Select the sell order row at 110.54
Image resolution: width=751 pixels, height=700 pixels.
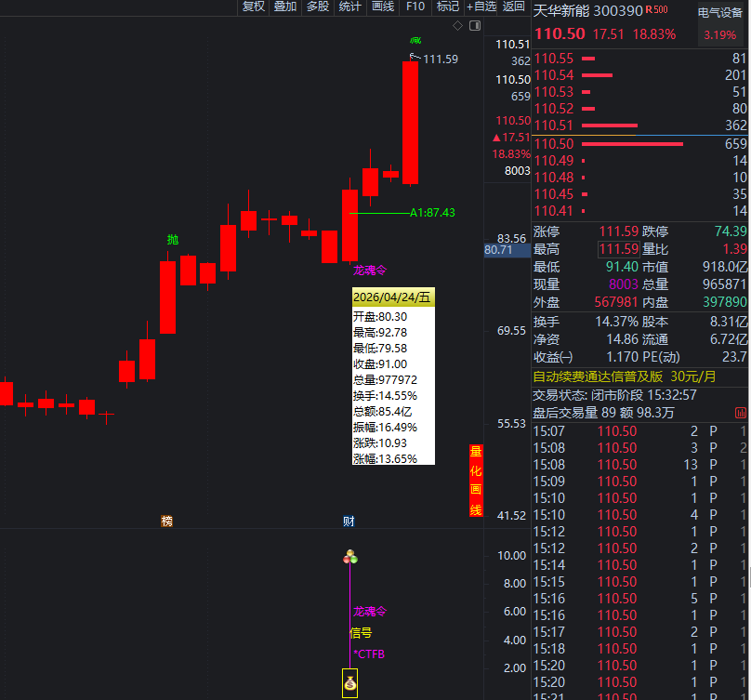(x=640, y=75)
